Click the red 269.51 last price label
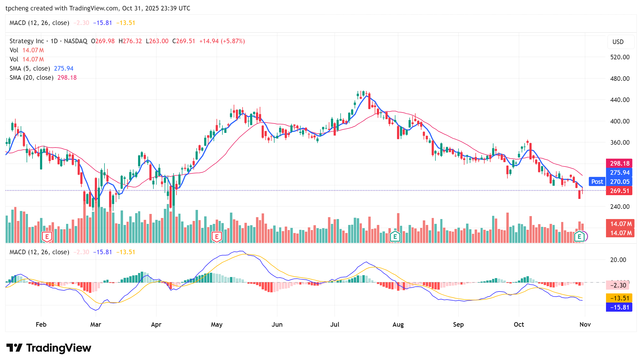The height and width of the screenshot is (364, 642). click(x=619, y=191)
